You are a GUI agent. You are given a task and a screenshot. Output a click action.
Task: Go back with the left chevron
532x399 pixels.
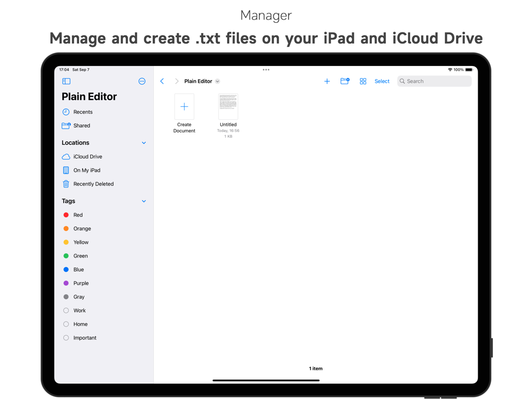pos(162,81)
